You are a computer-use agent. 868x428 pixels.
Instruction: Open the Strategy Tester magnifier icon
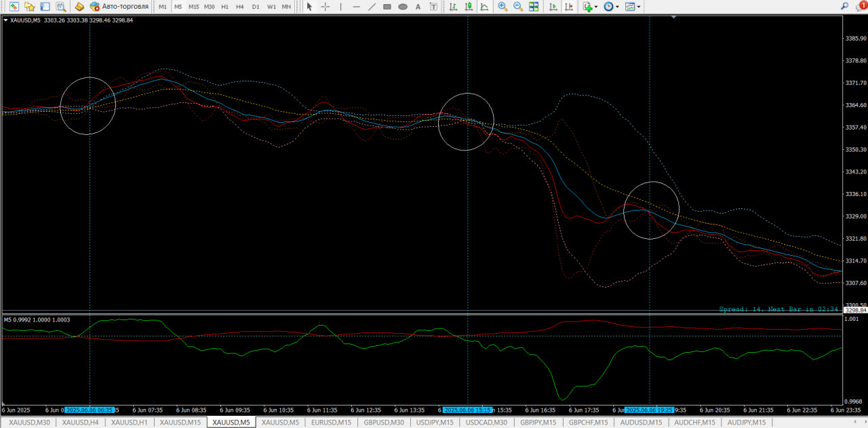(x=60, y=7)
